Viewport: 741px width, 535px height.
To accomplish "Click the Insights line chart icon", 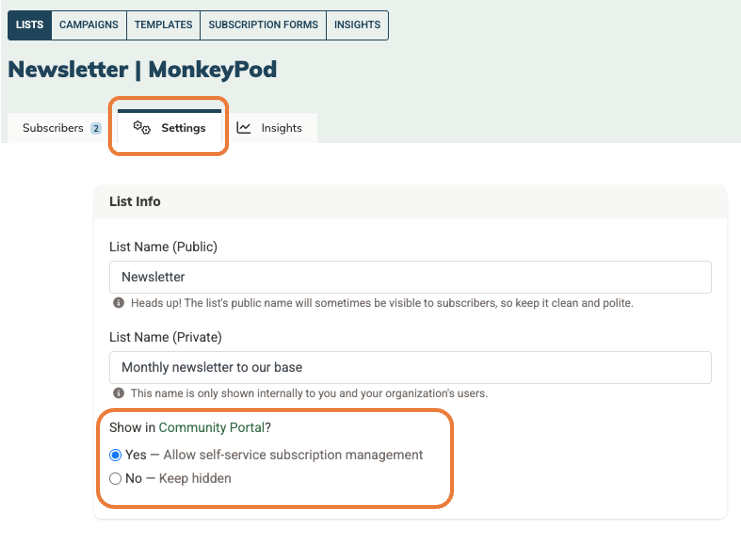I will pos(243,128).
